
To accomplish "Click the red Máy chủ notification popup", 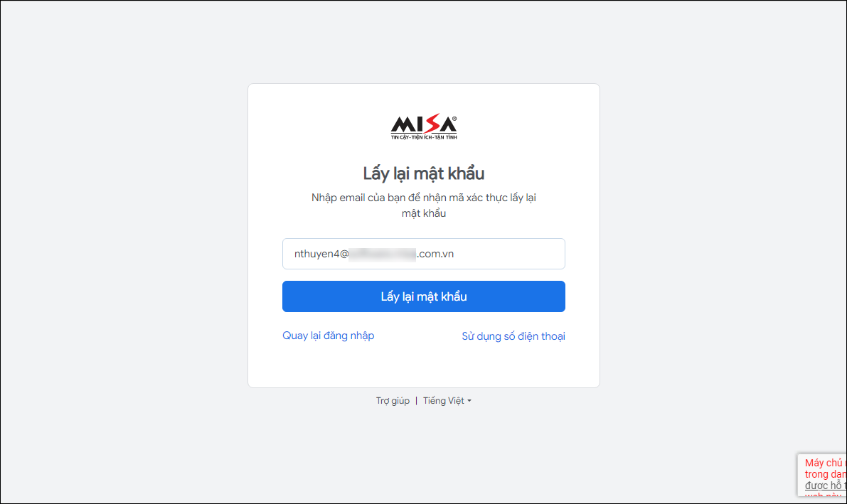I will 821,475.
